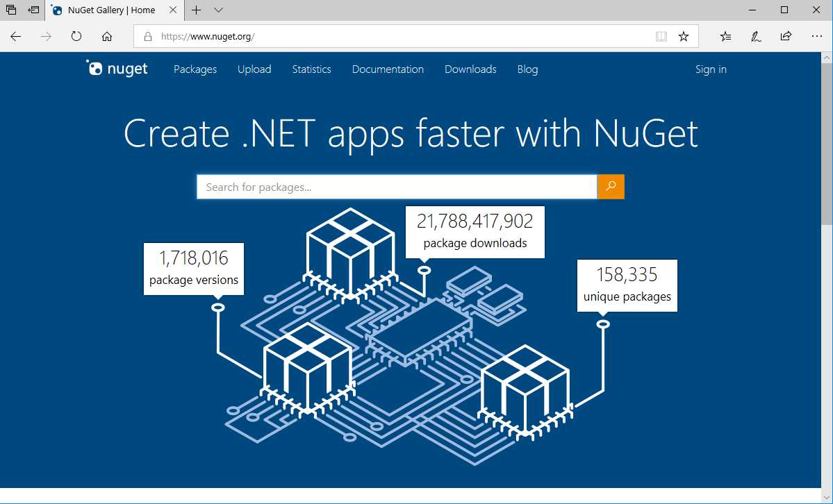Toggle reading view in the address bar

pos(661,36)
